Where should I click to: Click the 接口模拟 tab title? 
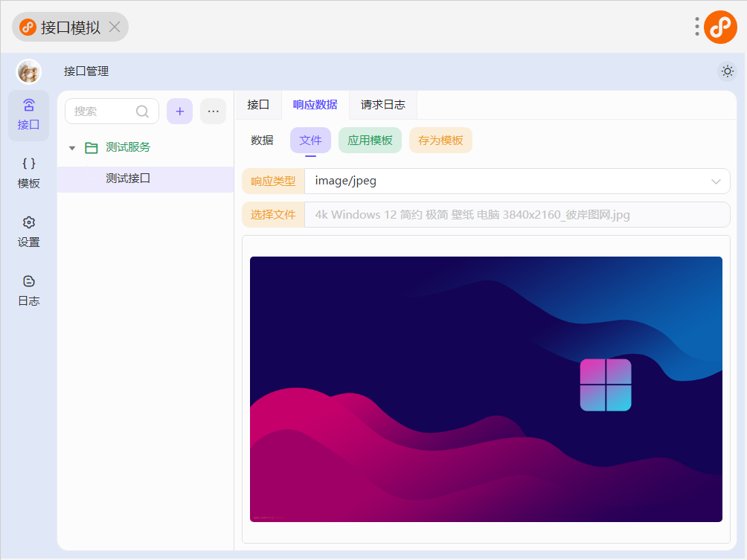(71, 27)
